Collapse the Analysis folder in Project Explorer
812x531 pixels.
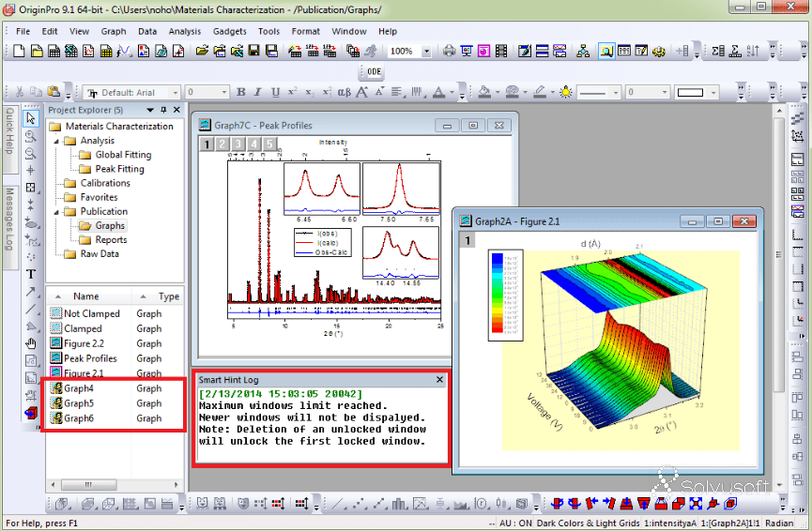56,141
